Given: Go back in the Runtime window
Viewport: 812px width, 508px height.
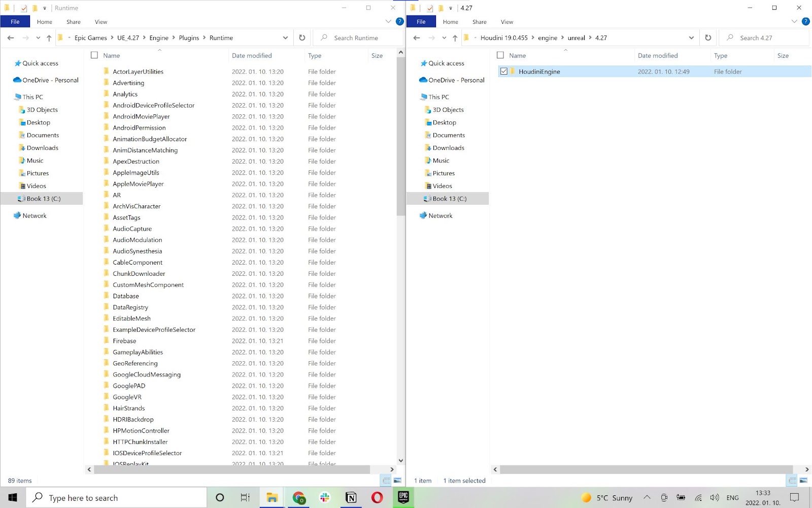Looking at the screenshot, I should pos(11,38).
